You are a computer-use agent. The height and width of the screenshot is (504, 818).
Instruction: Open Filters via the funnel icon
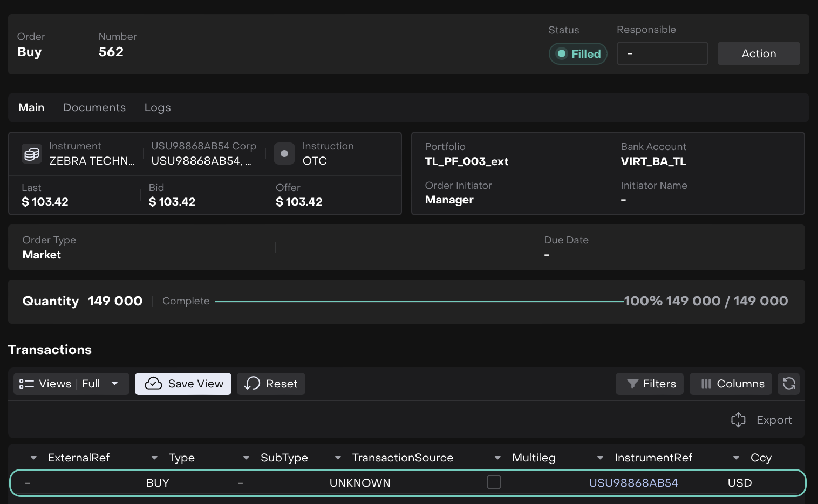pos(632,384)
